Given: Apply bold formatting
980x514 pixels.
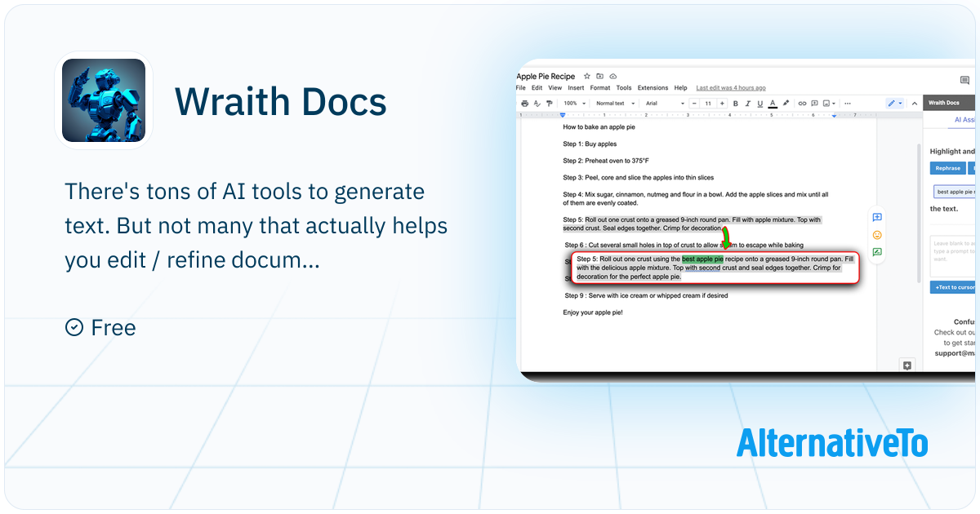Looking at the screenshot, I should tap(736, 104).
